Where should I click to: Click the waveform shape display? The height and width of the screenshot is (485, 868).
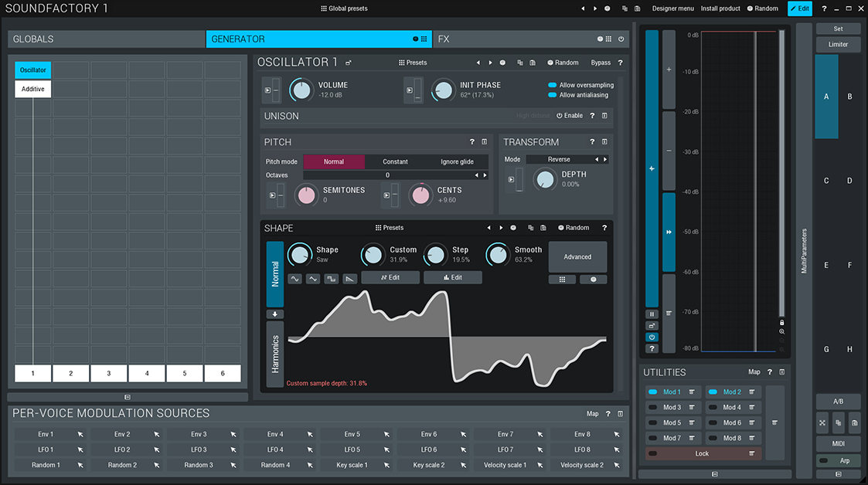pos(448,338)
